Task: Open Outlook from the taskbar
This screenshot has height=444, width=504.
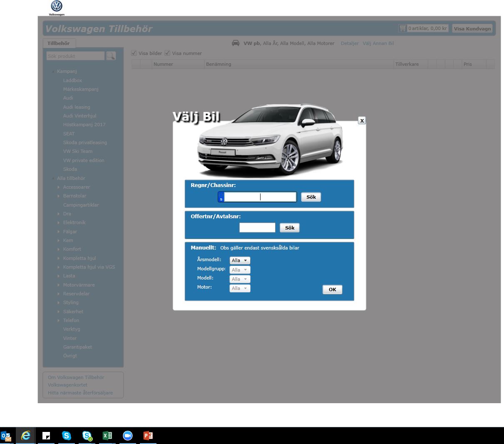Action: [6, 436]
